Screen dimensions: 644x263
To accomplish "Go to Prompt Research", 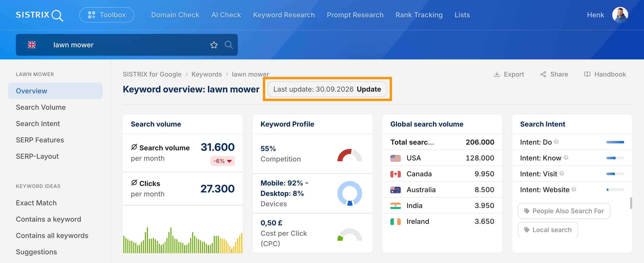I will pos(355,15).
